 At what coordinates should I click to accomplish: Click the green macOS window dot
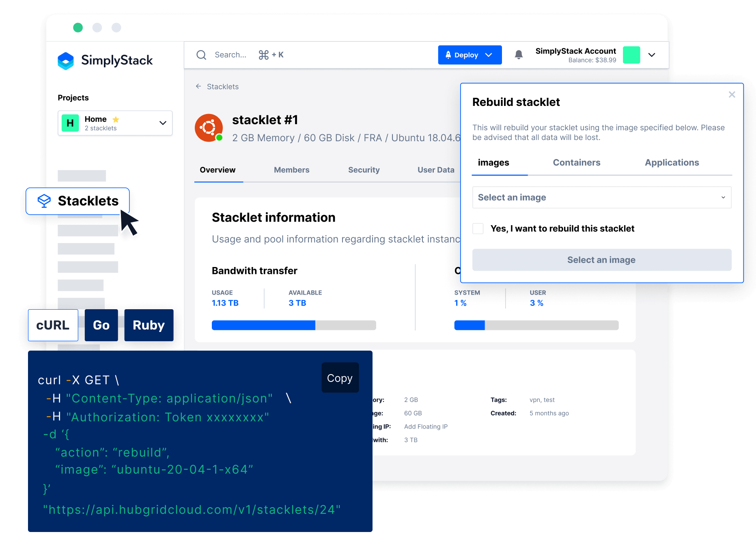(x=78, y=28)
